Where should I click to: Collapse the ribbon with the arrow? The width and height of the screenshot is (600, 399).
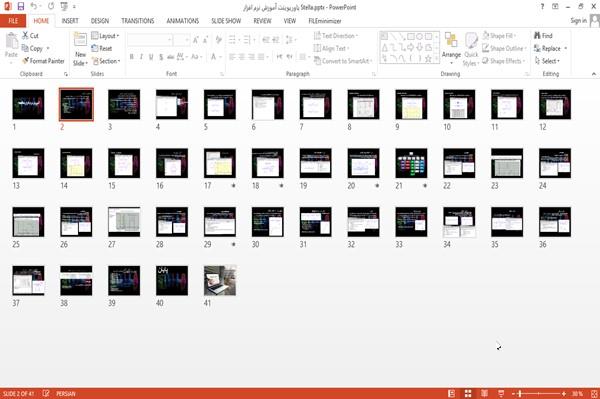pyautogui.click(x=593, y=73)
